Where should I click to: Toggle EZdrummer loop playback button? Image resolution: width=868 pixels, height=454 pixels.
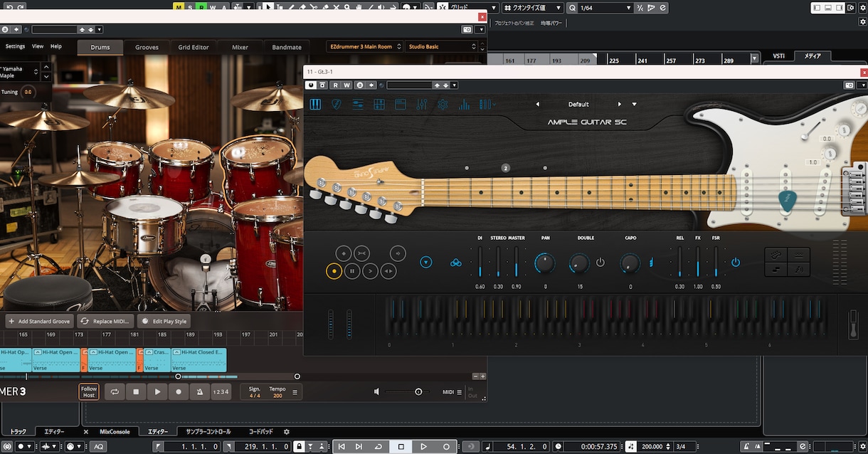tap(114, 391)
